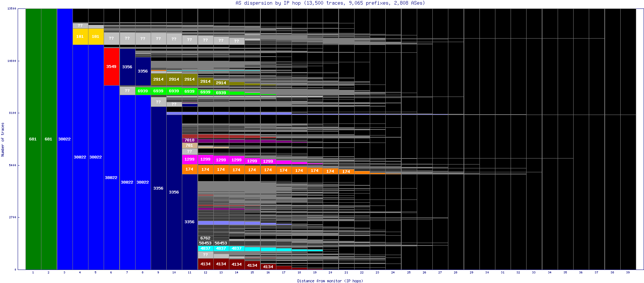The image size is (644, 283).
Task: Select the blue AS 38022 block at hop 8
Action: point(143,182)
